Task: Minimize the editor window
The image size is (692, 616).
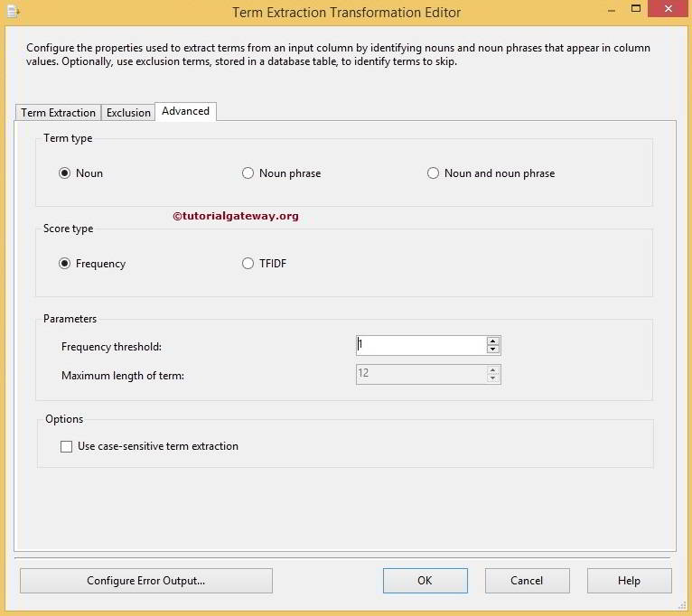Action: tap(612, 10)
